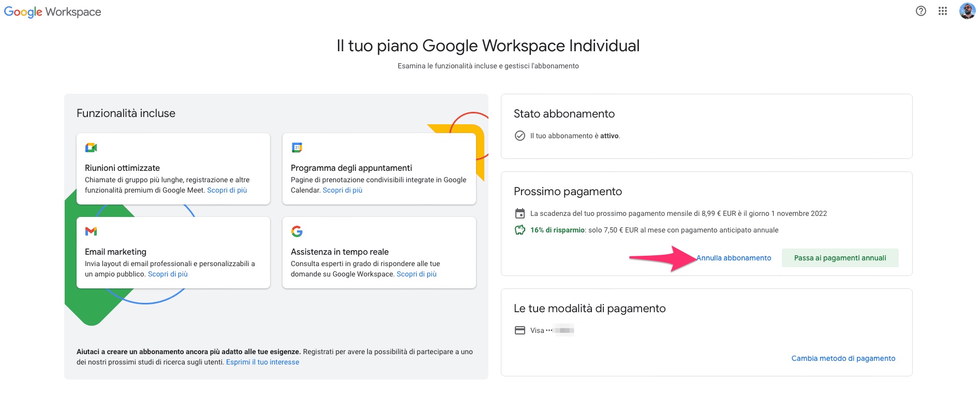Click the calendar icon beside payment due date

[x=520, y=213]
